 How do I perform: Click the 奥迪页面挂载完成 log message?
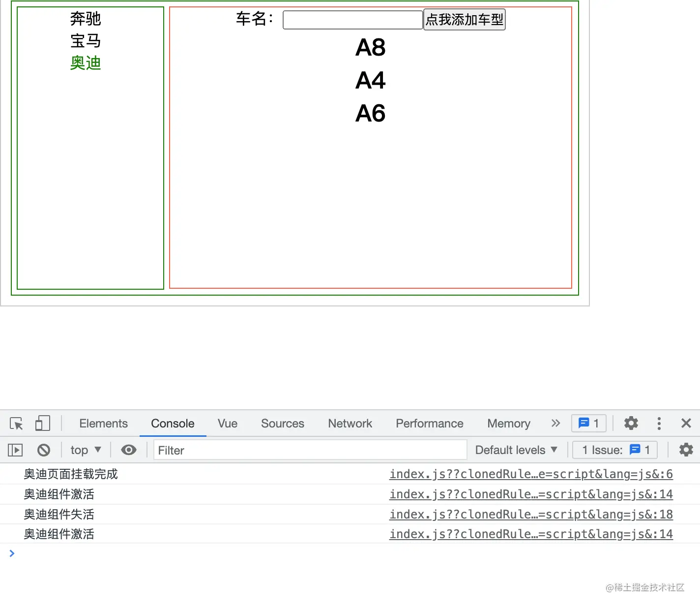(71, 474)
